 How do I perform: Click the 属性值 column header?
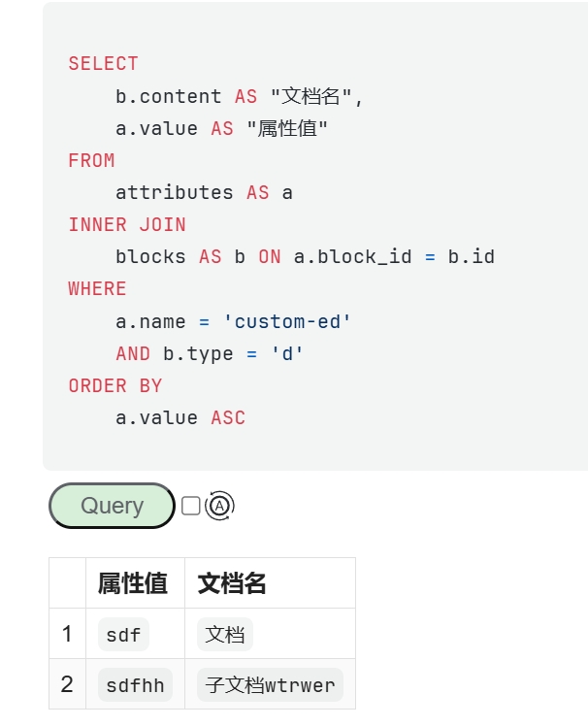pyautogui.click(x=133, y=583)
